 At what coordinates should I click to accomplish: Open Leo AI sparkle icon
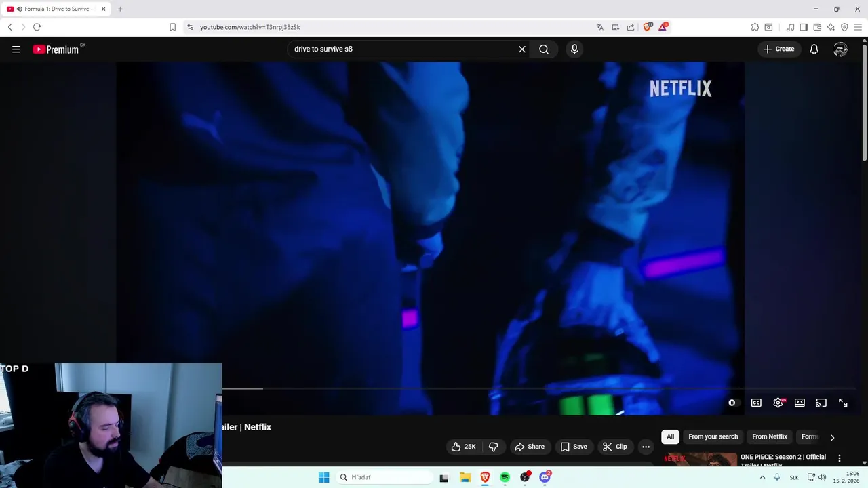(x=831, y=27)
